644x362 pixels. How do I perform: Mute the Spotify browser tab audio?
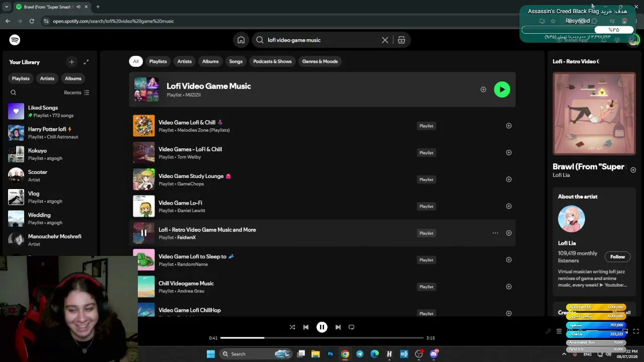pyautogui.click(x=78, y=7)
